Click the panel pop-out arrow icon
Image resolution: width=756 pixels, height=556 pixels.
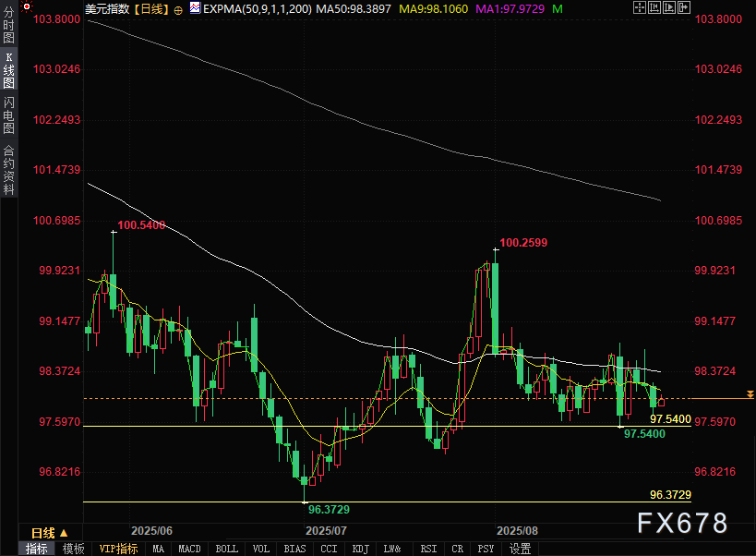click(684, 7)
